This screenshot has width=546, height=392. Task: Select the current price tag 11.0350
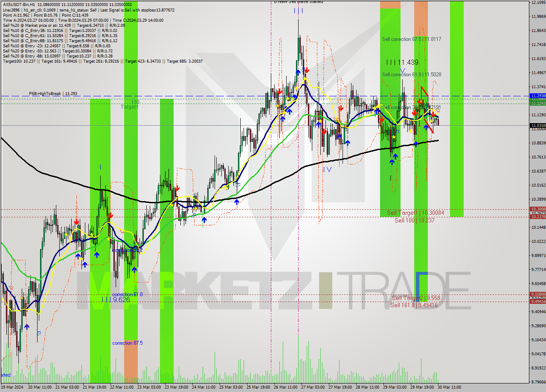coord(537,125)
